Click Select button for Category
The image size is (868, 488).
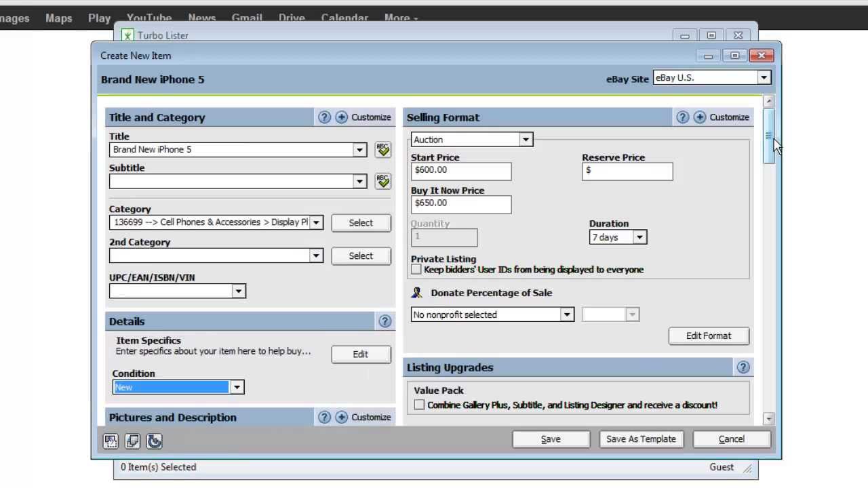(361, 223)
